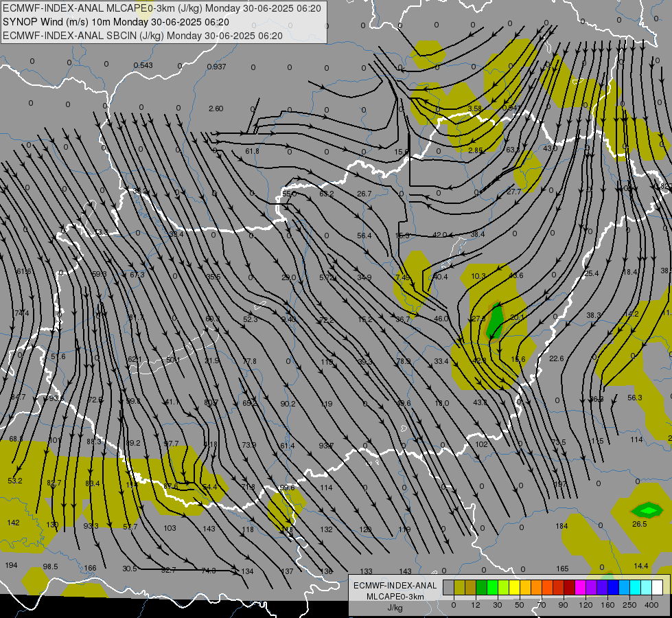
Task: Click the SBCIN header line
Action: click(143, 36)
